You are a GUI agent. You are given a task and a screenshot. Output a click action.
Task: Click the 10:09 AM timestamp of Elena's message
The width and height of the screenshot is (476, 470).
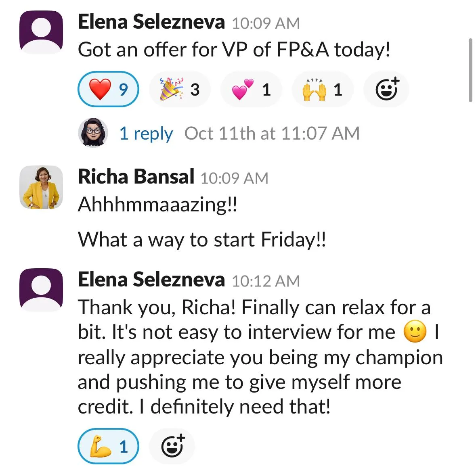pyautogui.click(x=266, y=23)
